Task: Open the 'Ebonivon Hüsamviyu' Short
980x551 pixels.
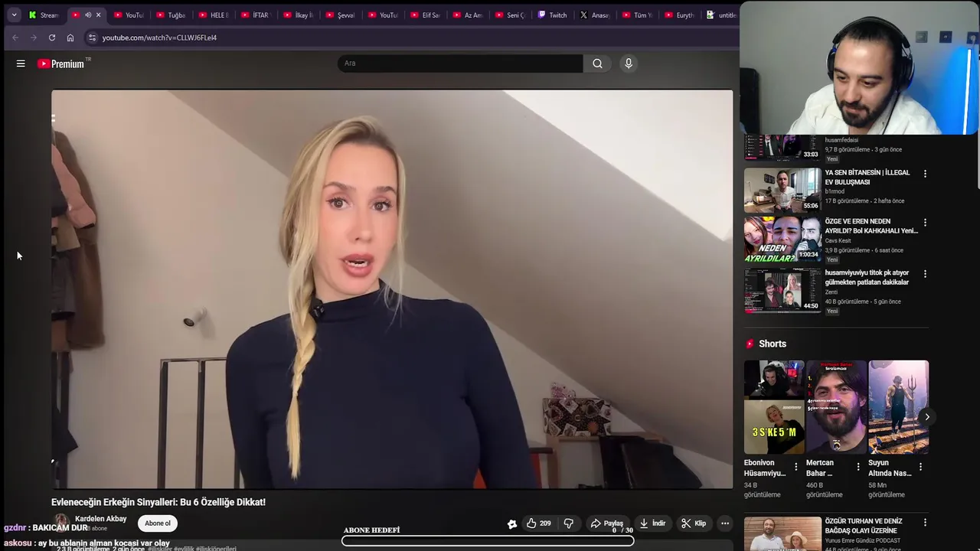Action: pyautogui.click(x=774, y=407)
